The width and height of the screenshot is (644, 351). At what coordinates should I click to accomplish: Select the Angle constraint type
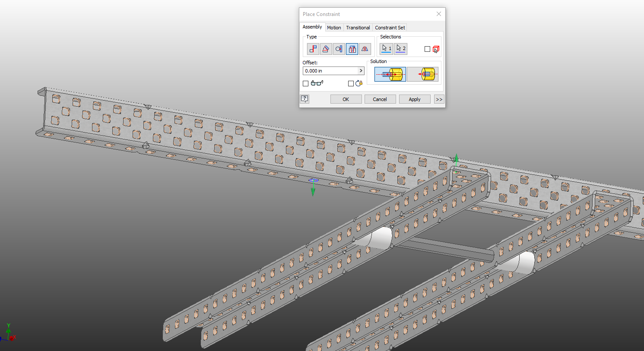(326, 49)
